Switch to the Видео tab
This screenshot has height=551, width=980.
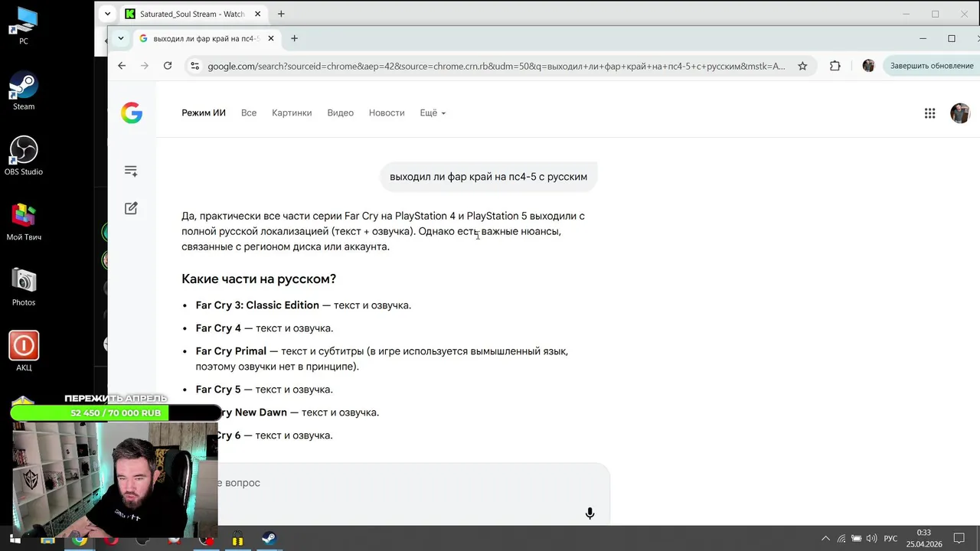pyautogui.click(x=340, y=113)
